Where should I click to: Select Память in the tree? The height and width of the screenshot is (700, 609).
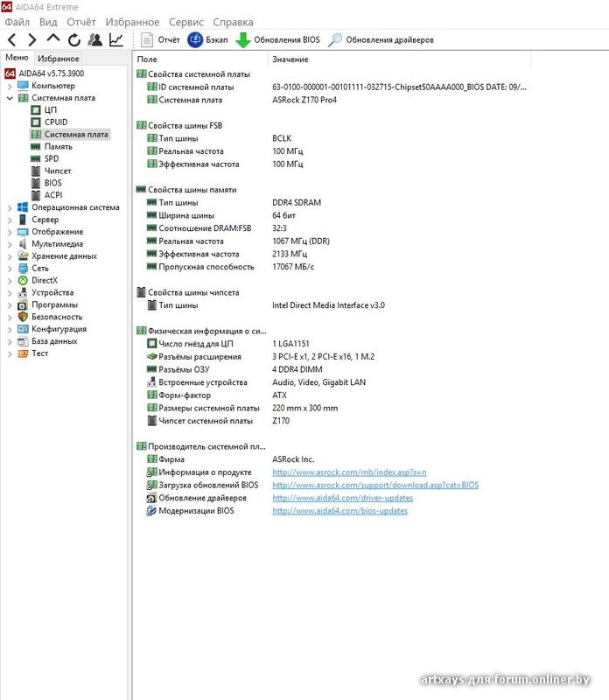click(x=52, y=146)
